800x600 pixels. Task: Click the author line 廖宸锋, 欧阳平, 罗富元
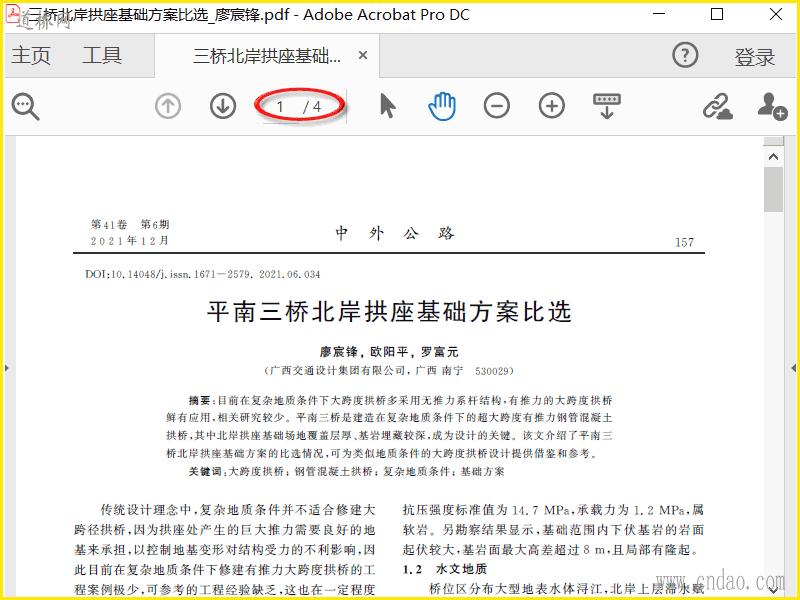click(x=389, y=352)
